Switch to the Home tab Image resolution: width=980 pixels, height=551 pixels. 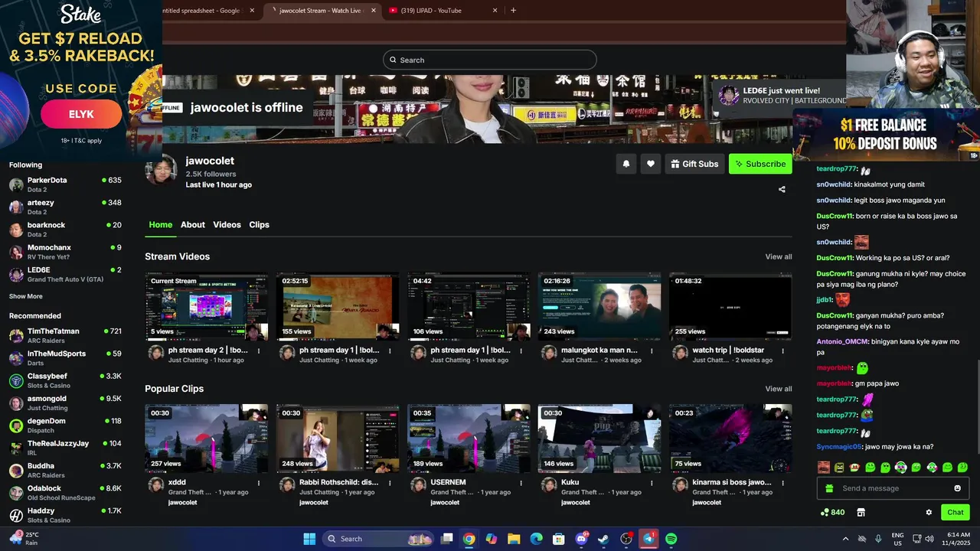click(x=161, y=225)
